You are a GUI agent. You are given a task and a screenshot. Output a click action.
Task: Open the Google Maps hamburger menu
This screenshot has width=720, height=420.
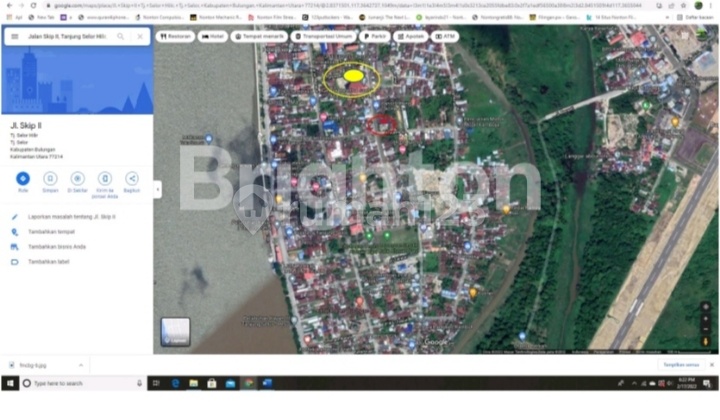pyautogui.click(x=15, y=36)
